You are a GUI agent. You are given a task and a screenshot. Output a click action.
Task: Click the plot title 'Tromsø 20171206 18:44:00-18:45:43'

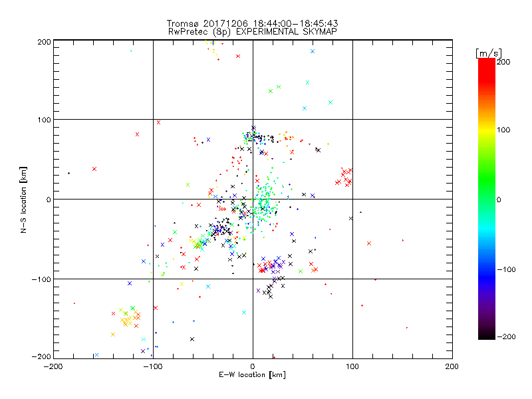click(x=252, y=23)
